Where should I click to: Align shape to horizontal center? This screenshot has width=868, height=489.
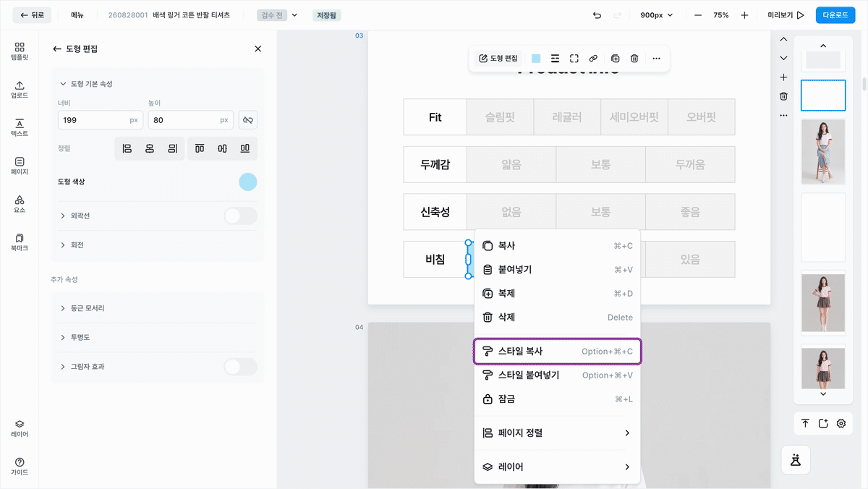(x=150, y=148)
